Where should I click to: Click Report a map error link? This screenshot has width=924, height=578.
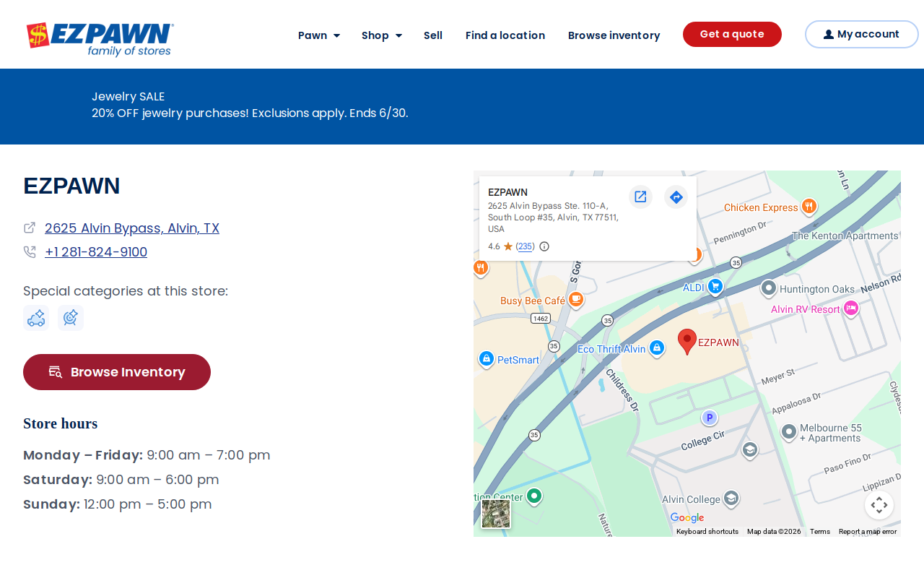(x=868, y=532)
